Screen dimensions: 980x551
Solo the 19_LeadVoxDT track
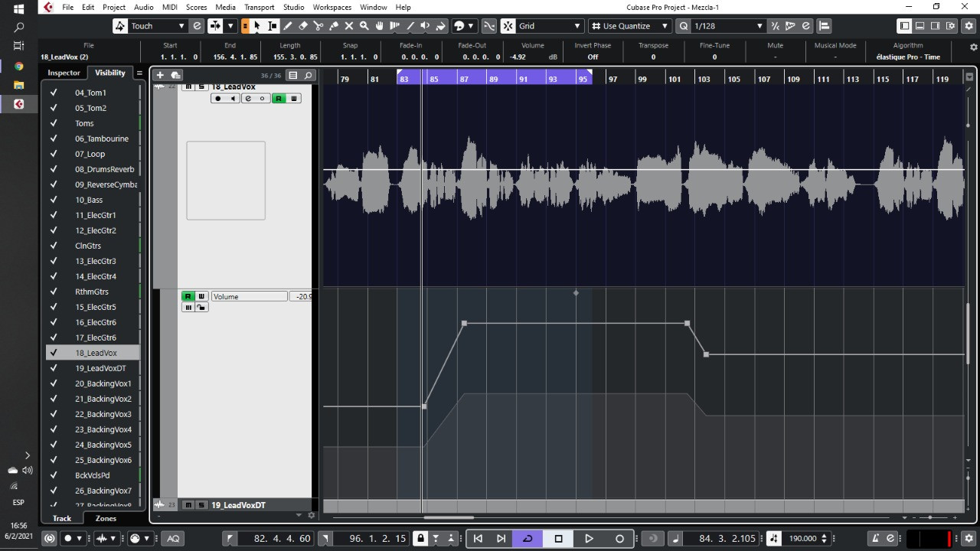(201, 505)
